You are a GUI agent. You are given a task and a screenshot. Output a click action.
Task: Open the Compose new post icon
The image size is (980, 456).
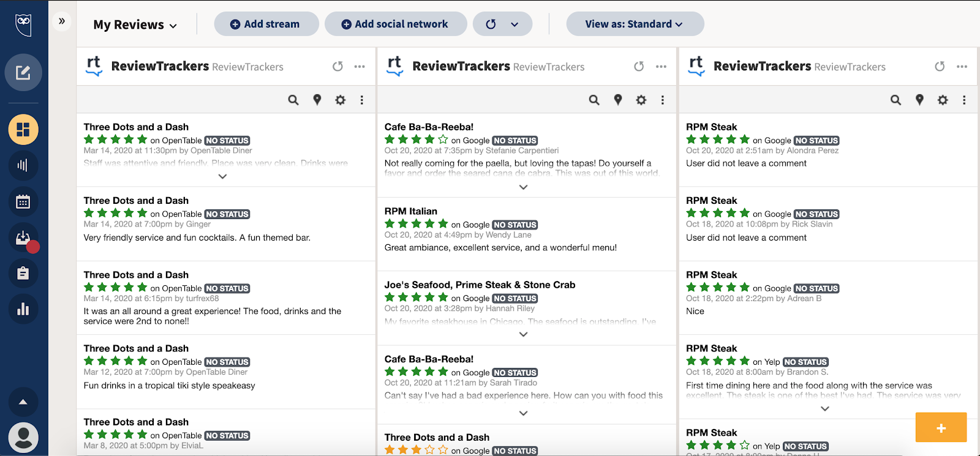[x=23, y=73]
